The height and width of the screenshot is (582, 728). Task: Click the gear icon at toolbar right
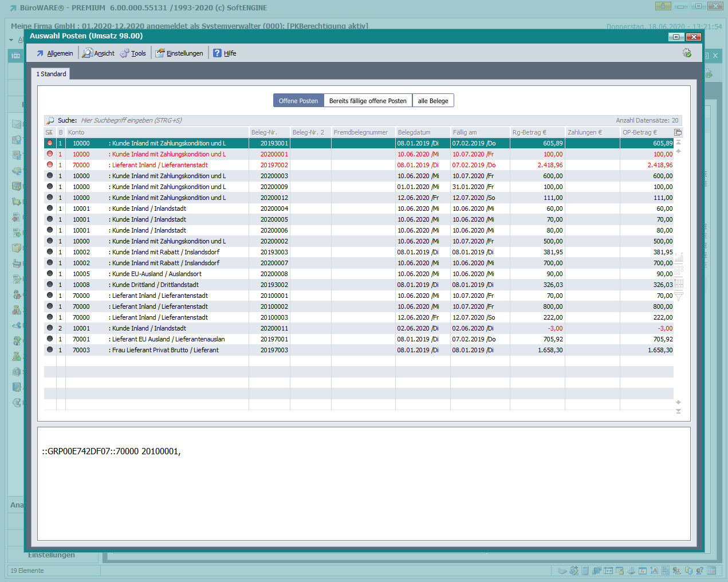coord(687,53)
